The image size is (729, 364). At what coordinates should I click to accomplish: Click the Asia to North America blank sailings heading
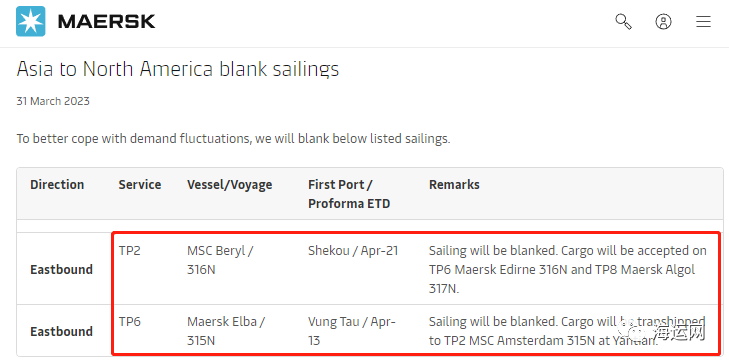pyautogui.click(x=178, y=69)
